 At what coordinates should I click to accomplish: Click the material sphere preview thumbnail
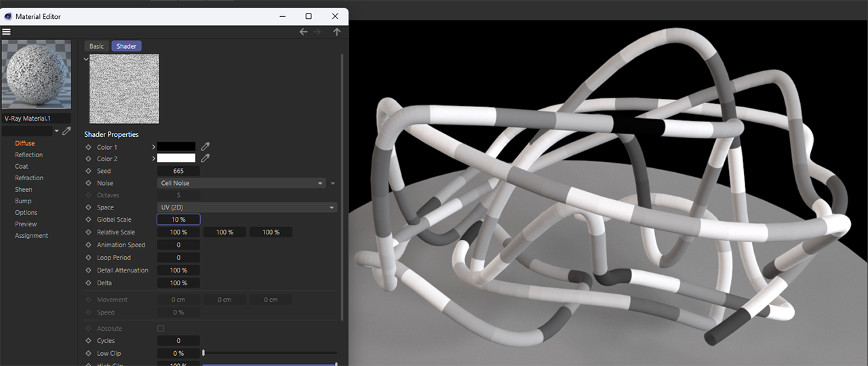coord(37,75)
